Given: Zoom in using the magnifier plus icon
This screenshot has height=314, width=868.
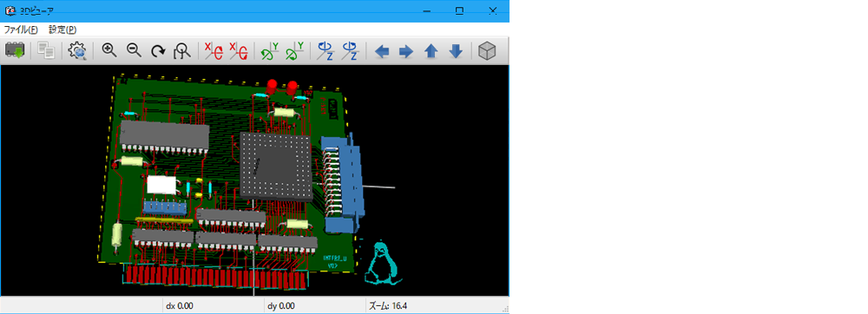Looking at the screenshot, I should 109,51.
